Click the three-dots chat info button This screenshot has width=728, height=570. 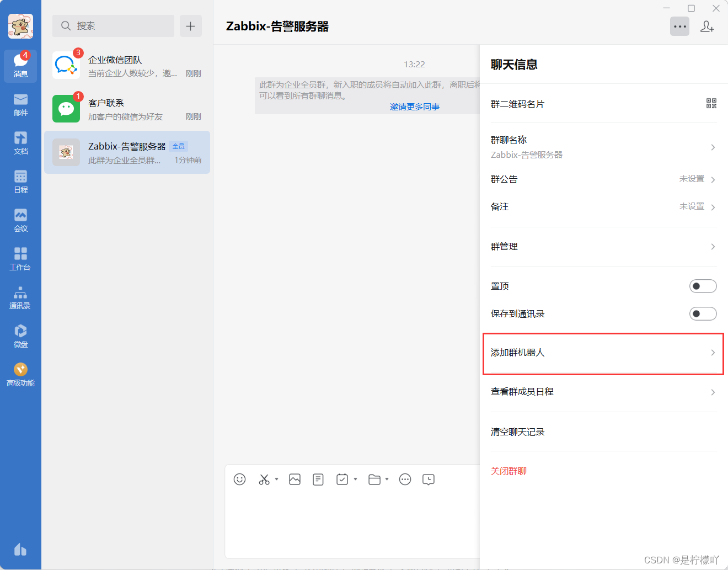[679, 26]
